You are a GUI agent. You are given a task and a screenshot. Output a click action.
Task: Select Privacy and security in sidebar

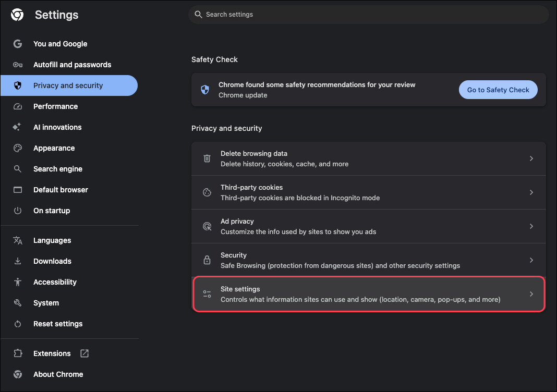pos(69,85)
